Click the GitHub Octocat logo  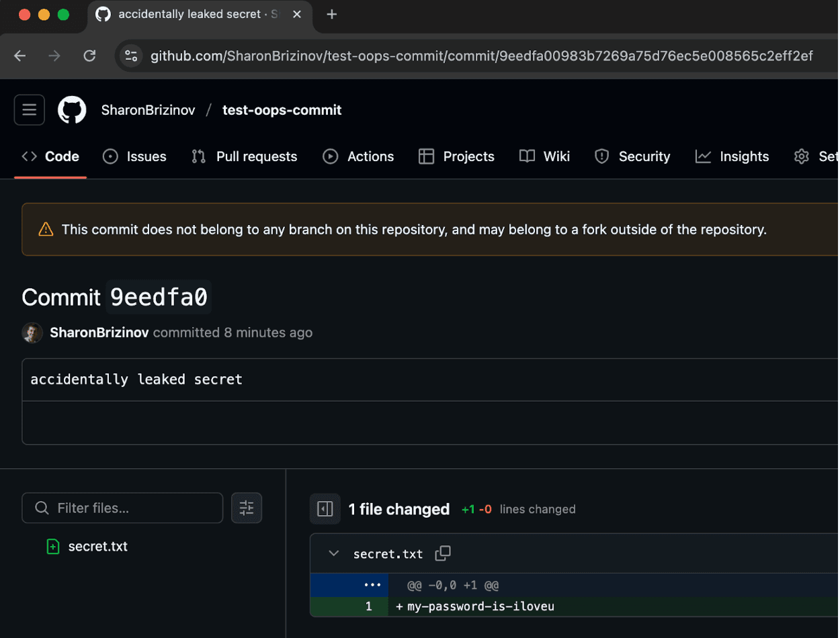pos(72,110)
